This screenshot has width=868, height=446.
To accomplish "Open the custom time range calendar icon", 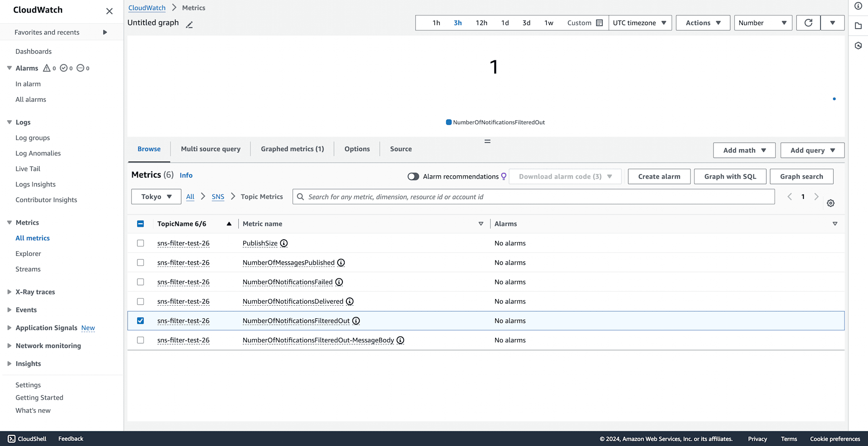I will point(599,23).
